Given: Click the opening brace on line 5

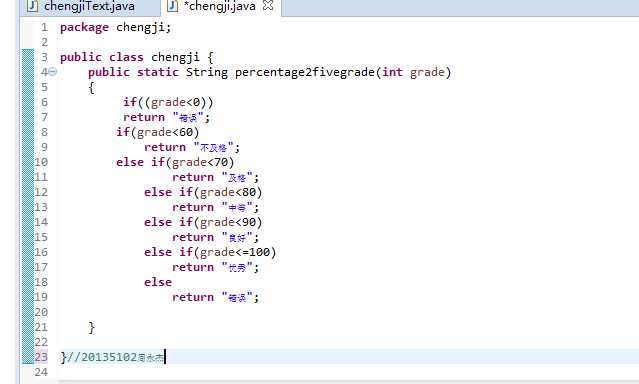Looking at the screenshot, I should [x=92, y=87].
